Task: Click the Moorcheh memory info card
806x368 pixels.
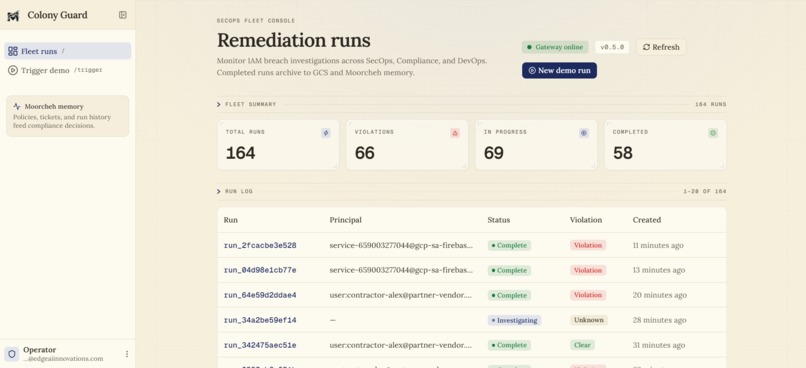Action: [68, 116]
